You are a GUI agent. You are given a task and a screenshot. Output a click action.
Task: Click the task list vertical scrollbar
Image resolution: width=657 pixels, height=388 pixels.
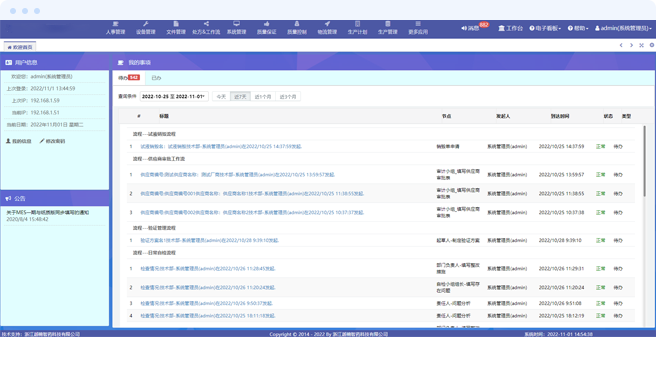644,161
